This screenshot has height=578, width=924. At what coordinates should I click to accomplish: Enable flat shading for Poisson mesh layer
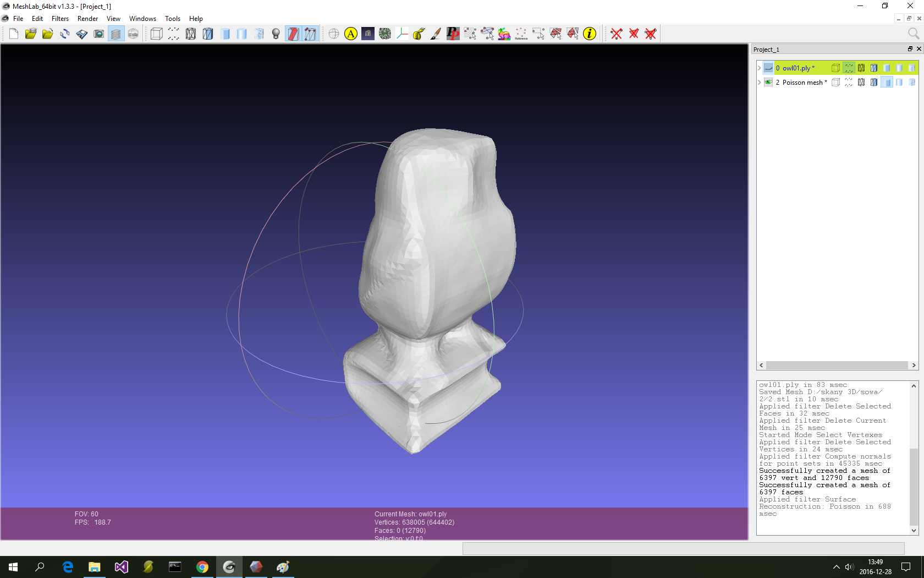(x=887, y=82)
